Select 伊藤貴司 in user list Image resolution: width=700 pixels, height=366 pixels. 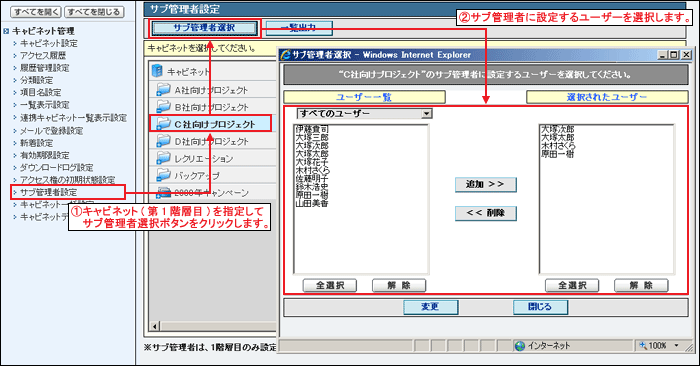pos(312,129)
